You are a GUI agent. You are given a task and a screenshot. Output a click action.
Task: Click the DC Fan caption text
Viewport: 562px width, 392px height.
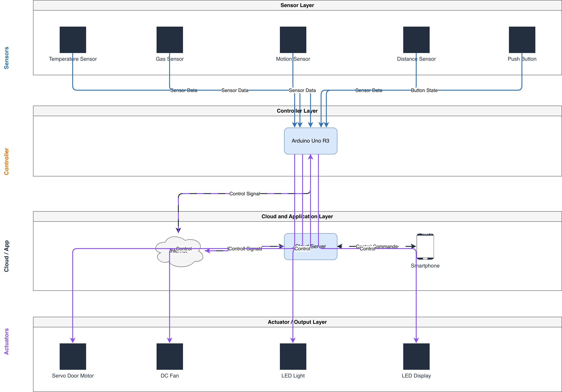[170, 376]
